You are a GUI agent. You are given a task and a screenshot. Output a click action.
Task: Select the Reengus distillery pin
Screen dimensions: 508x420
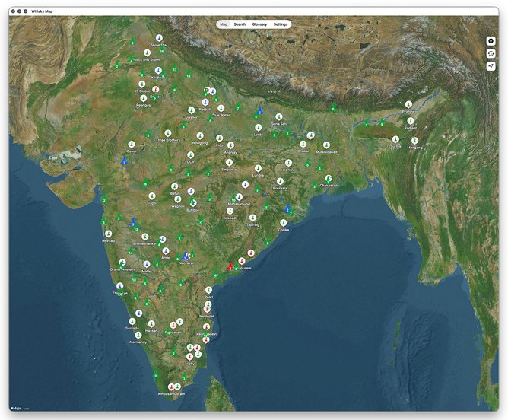click(144, 98)
